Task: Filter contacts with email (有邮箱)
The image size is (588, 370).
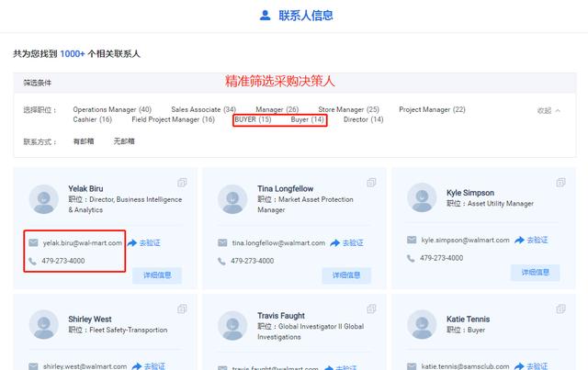Action: (x=84, y=141)
